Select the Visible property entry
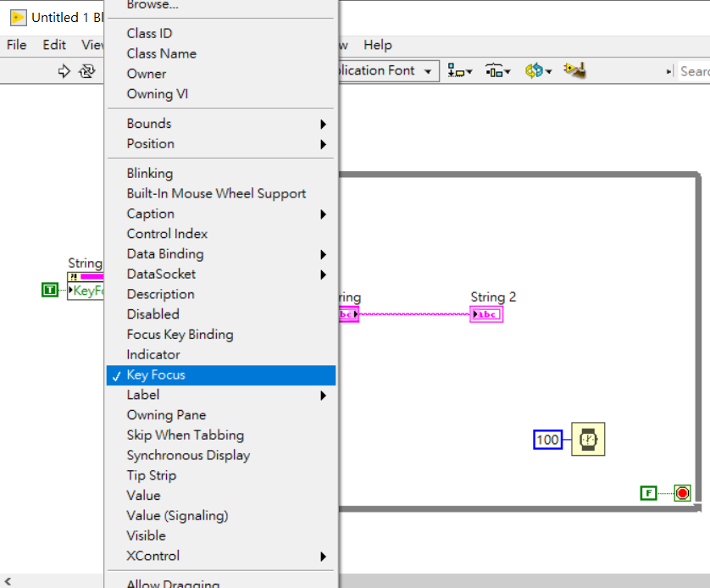This screenshot has height=588, width=710. coord(146,535)
